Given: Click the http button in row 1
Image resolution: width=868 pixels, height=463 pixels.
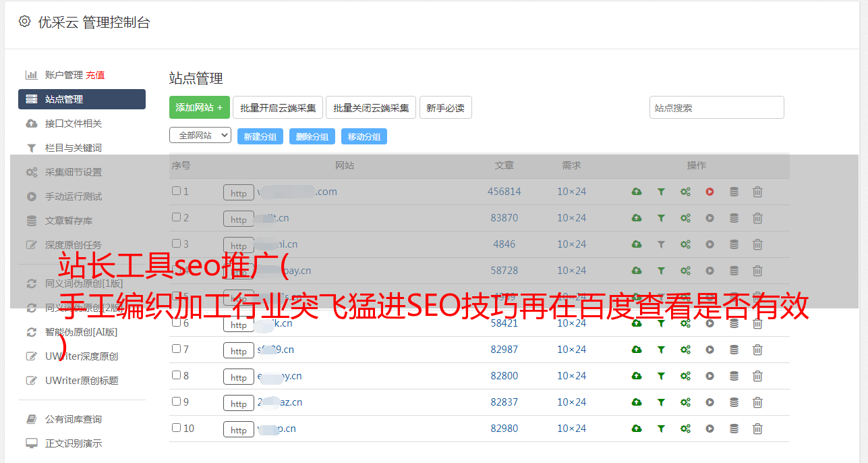Looking at the screenshot, I should (x=239, y=193).
